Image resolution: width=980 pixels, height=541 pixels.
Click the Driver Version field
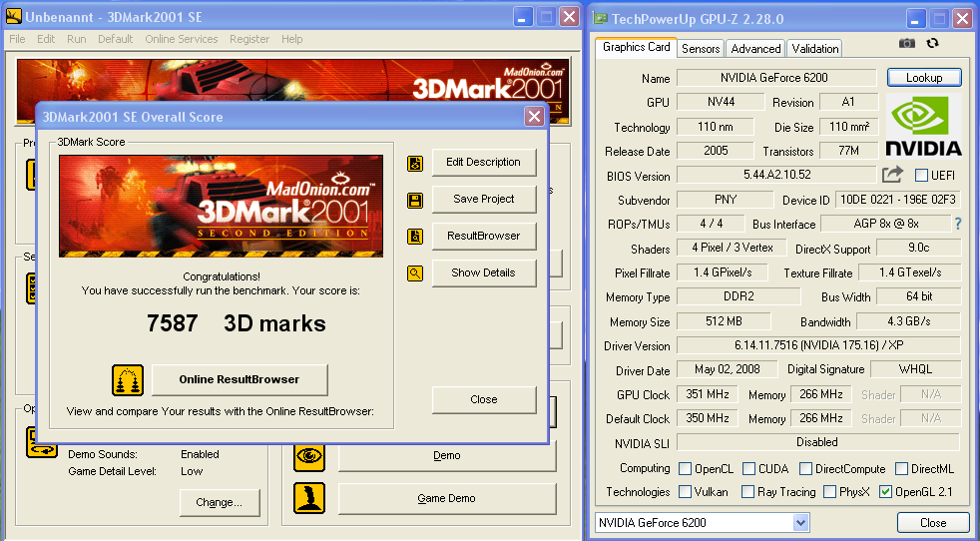point(818,344)
